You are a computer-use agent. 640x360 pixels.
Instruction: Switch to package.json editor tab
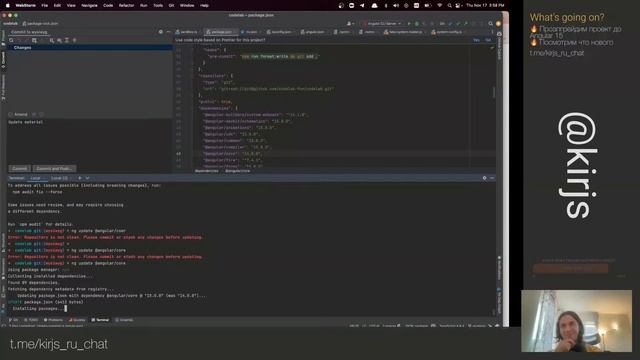pos(221,31)
